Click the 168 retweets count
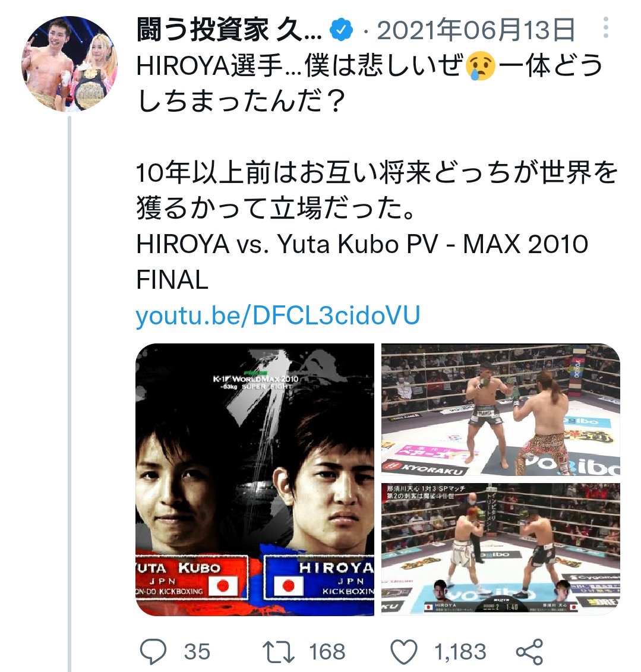The height and width of the screenshot is (672, 641). 327,652
